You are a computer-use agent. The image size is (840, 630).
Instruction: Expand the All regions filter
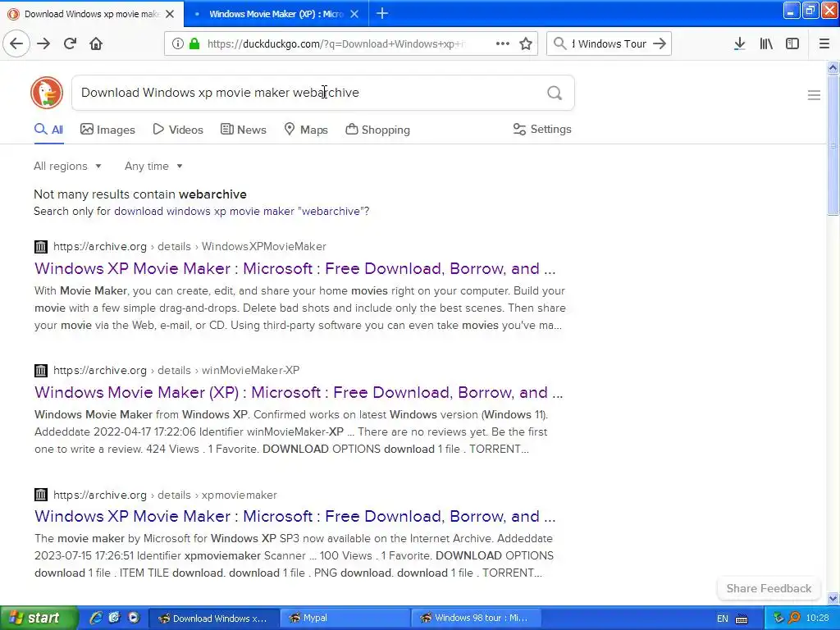coord(67,166)
